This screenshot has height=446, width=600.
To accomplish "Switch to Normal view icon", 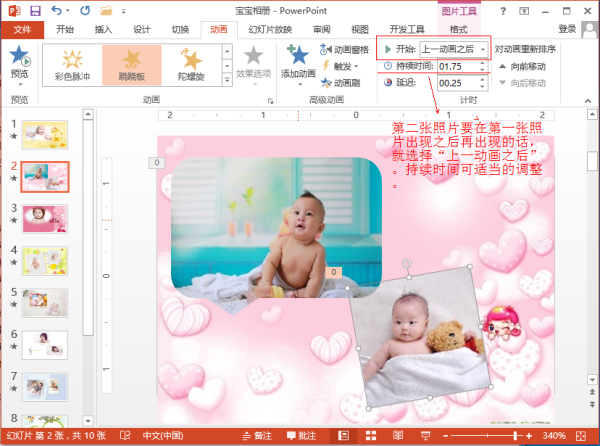I will 344,436.
